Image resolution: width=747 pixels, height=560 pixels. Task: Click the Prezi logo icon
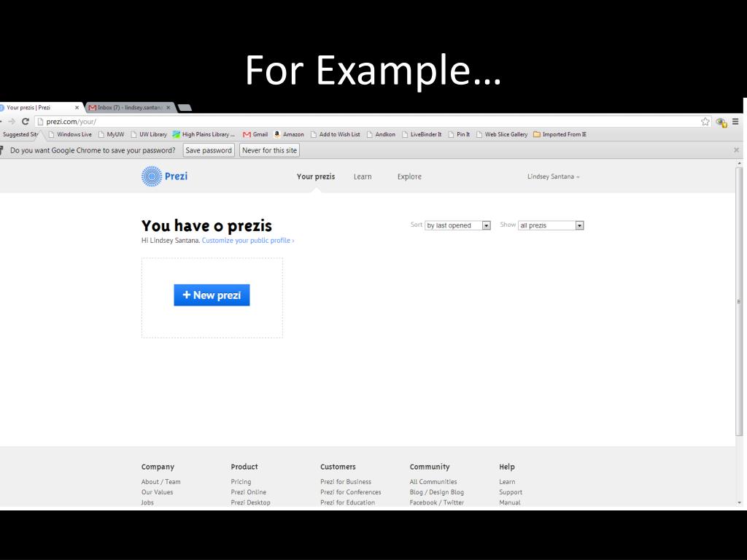(x=152, y=176)
